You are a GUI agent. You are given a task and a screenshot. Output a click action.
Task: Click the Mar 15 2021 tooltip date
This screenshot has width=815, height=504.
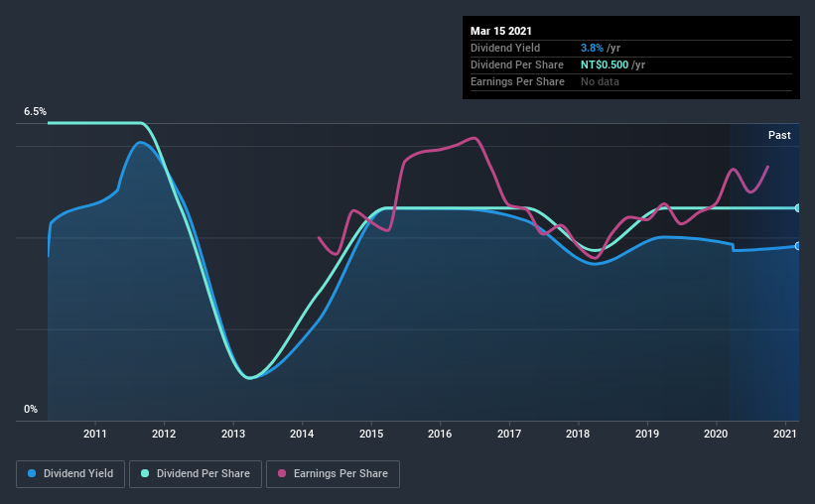click(501, 31)
